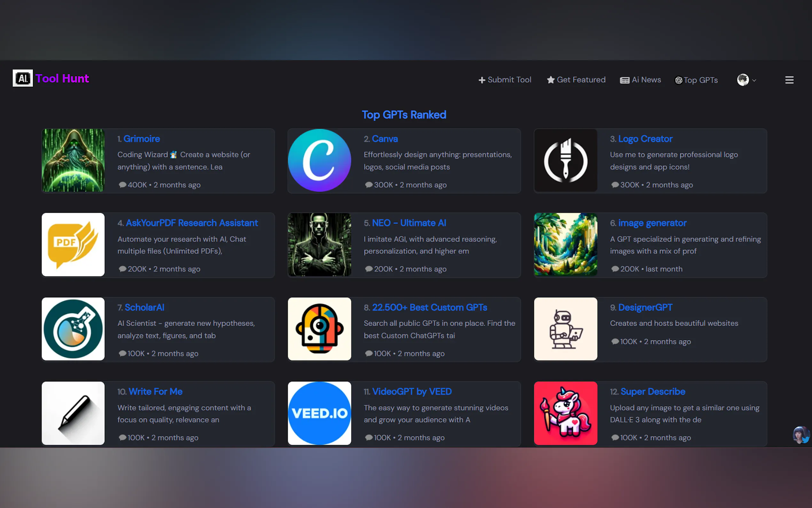Click the floating avatar with Twitter badge

point(801,435)
